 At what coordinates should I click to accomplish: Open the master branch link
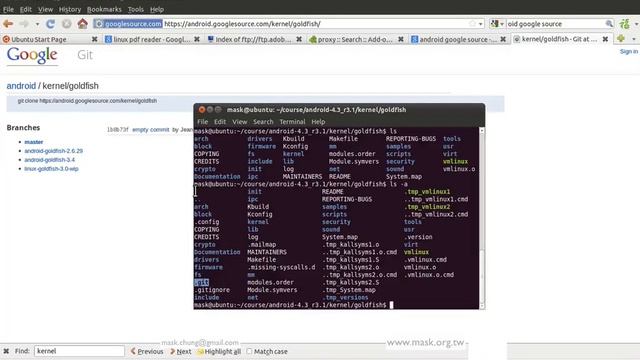pyautogui.click(x=33, y=142)
